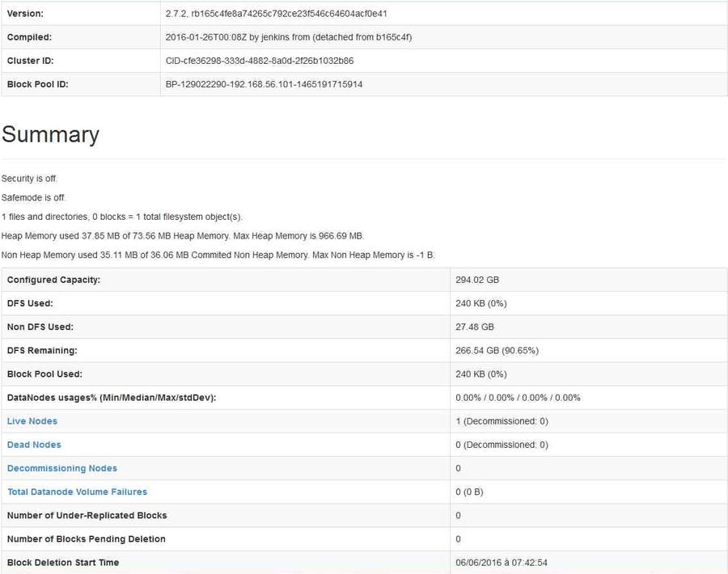Viewport: 728px width, 574px height.
Task: Click the Non DFS Used value 27.48 GB
Action: (x=475, y=327)
